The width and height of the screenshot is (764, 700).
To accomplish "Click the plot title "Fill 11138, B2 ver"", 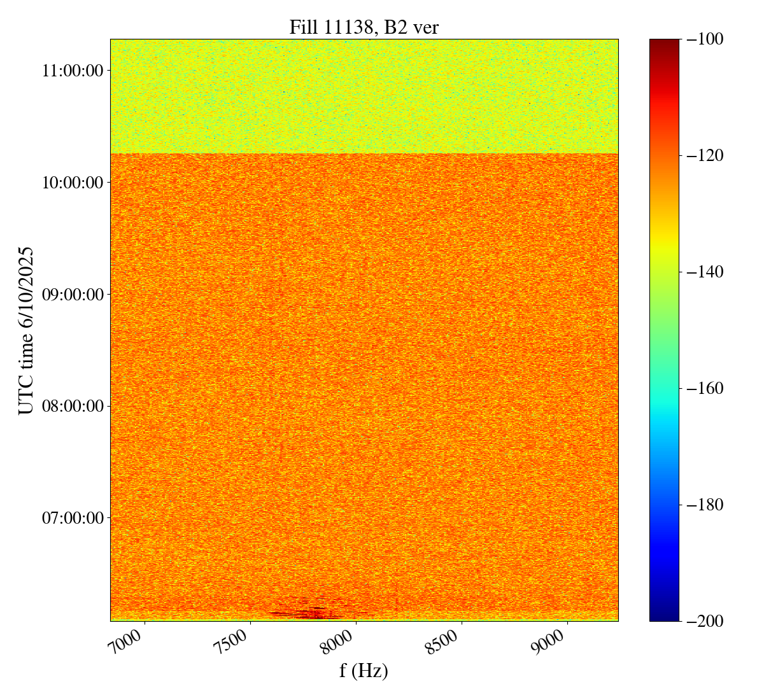I will (364, 27).
